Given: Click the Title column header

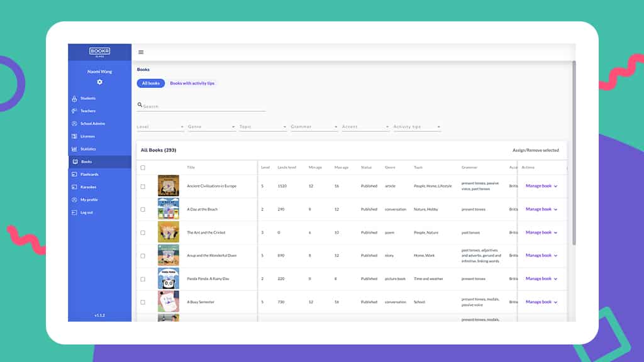Looking at the screenshot, I should (191, 167).
